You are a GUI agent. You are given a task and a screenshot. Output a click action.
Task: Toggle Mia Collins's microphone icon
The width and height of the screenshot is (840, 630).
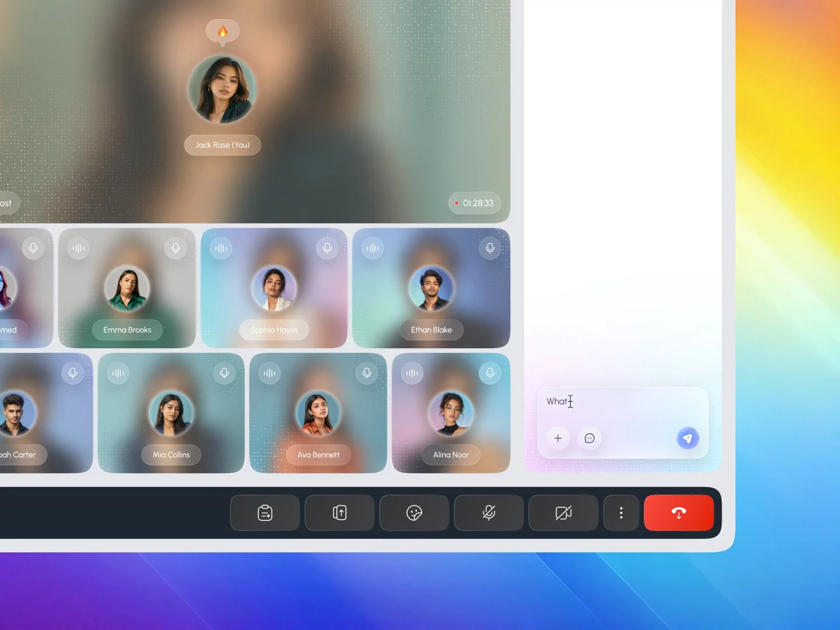point(225,373)
